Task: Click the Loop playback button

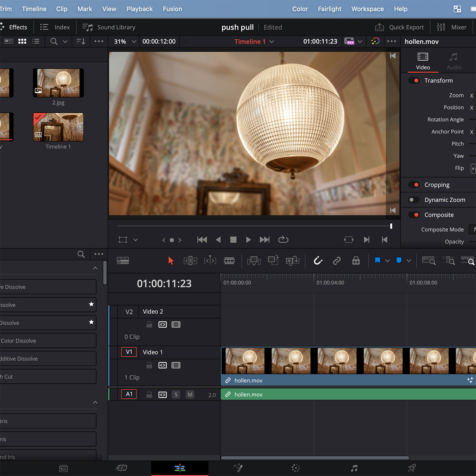Action: pyautogui.click(x=283, y=240)
